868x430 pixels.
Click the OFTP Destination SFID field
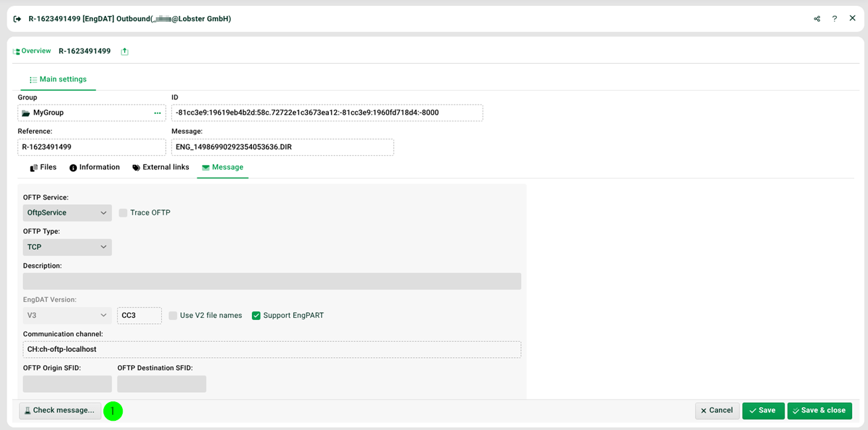(x=162, y=384)
